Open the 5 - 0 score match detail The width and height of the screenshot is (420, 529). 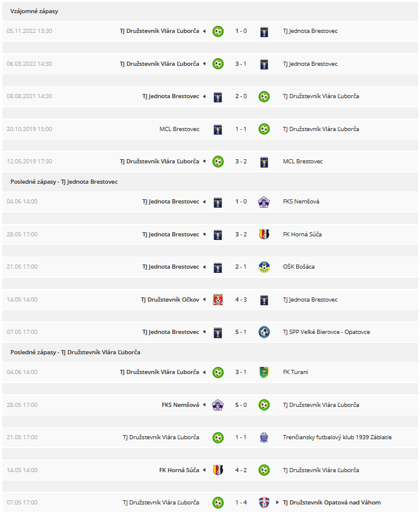pos(241,405)
